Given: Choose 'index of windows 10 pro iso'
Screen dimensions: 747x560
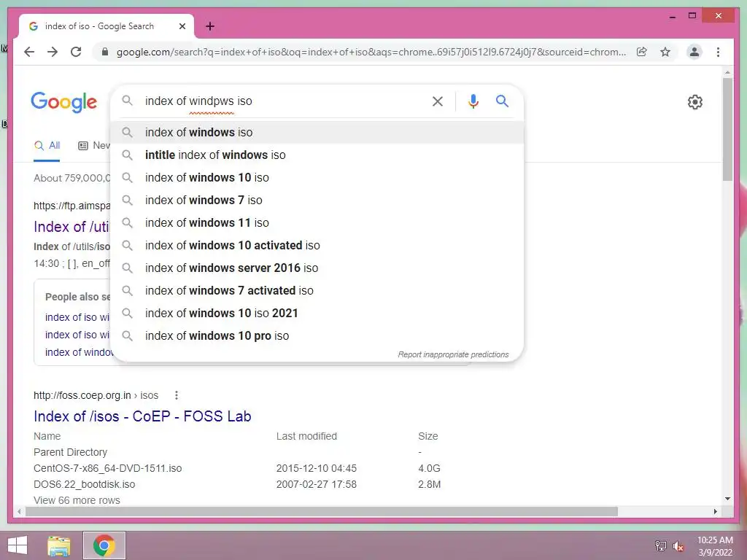Looking at the screenshot, I should pos(317,335).
